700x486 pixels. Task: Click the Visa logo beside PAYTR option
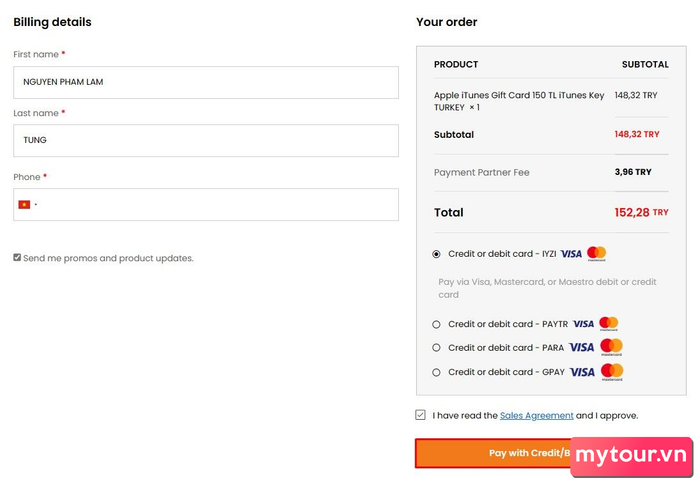click(x=583, y=324)
